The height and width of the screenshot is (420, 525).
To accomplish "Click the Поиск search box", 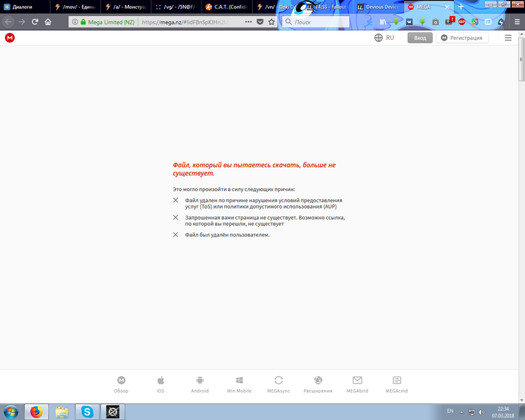I will pos(316,22).
